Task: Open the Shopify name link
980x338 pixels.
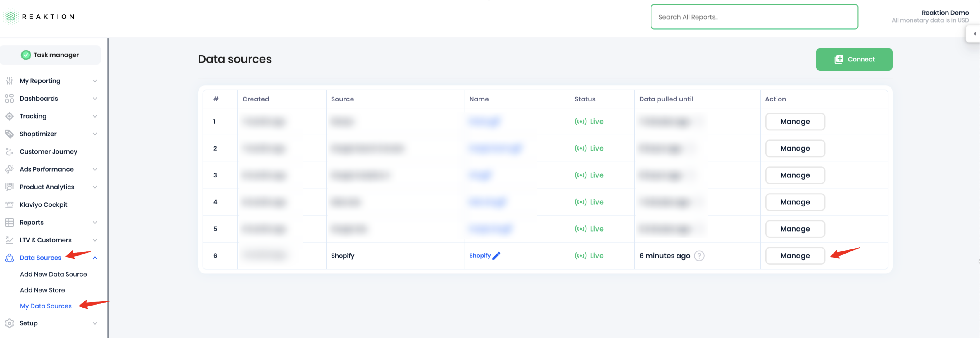Action: pos(480,256)
